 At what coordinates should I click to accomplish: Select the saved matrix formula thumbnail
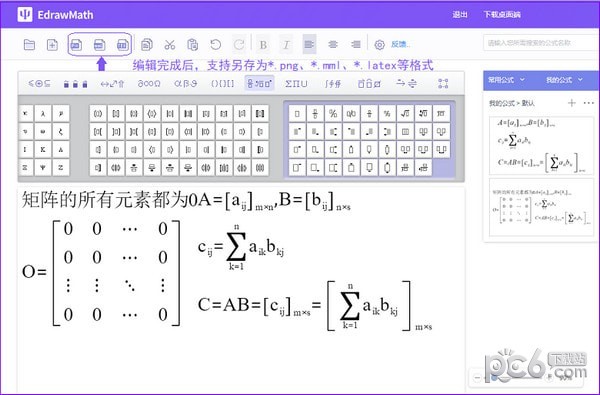[x=541, y=207]
